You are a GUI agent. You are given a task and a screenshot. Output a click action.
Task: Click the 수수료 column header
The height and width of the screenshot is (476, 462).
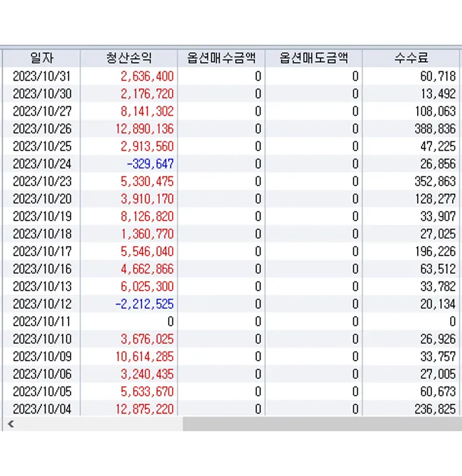point(411,58)
